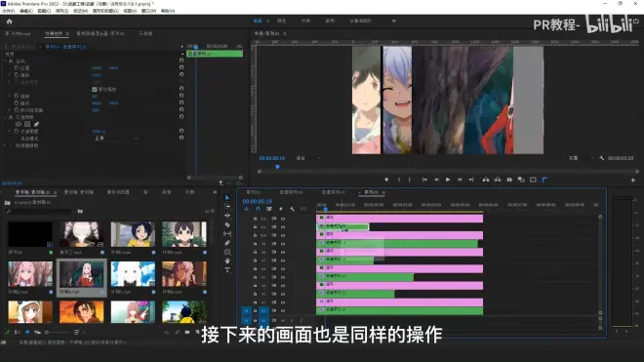The image size is (644, 362).
Task: Play the program monitor preview
Action: pyautogui.click(x=448, y=180)
